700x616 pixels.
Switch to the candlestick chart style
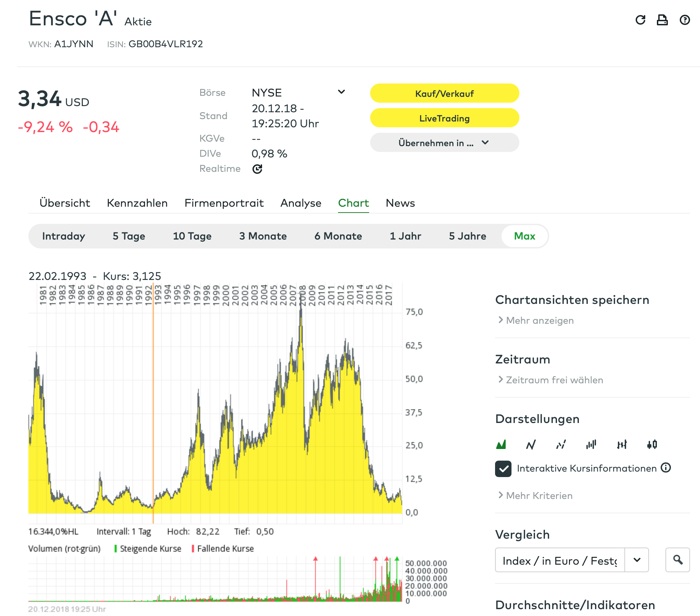pyautogui.click(x=652, y=445)
